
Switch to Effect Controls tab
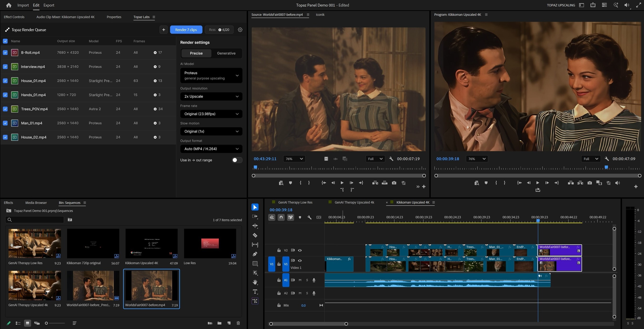[x=14, y=17]
